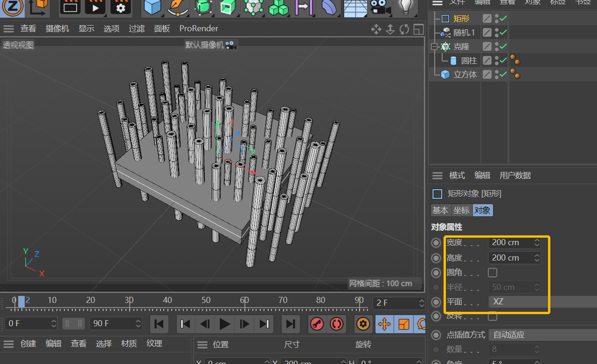Click the timeline current frame marker
The height and width of the screenshot is (364, 597).
[21, 302]
